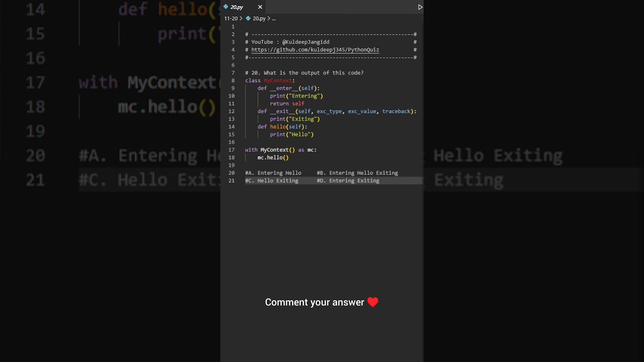Open the breadcrumb ellipsis symbol list
Viewport: 644px width, 362px height.
274,19
